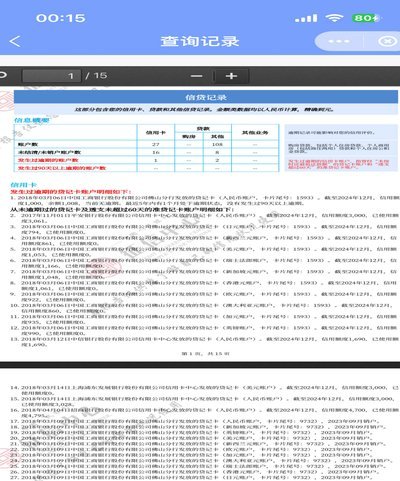Image resolution: width=400 pixels, height=481 pixels.
Task: Click the page footer 第1页 共15页
Action: [205, 353]
